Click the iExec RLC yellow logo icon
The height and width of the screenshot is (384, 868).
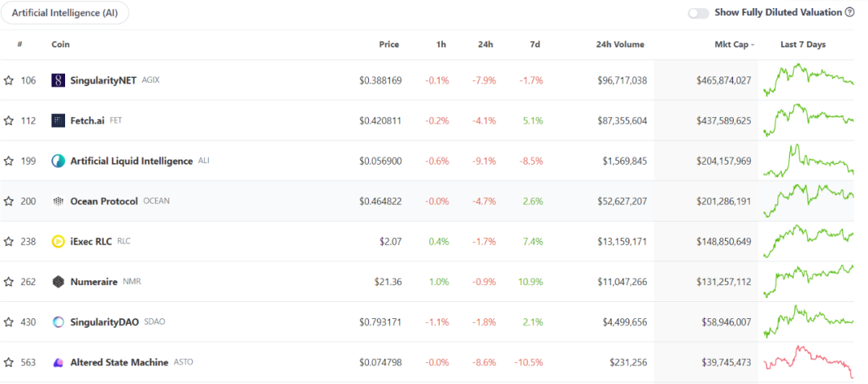[58, 241]
